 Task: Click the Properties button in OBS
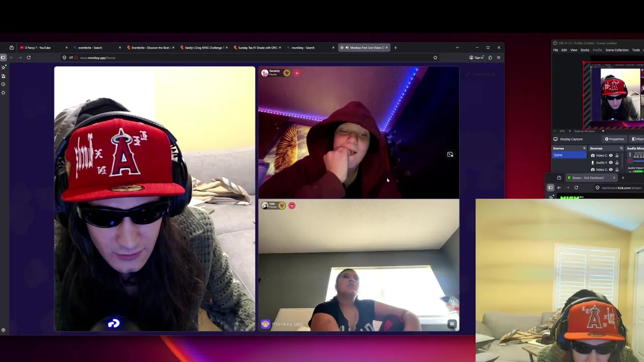click(614, 139)
